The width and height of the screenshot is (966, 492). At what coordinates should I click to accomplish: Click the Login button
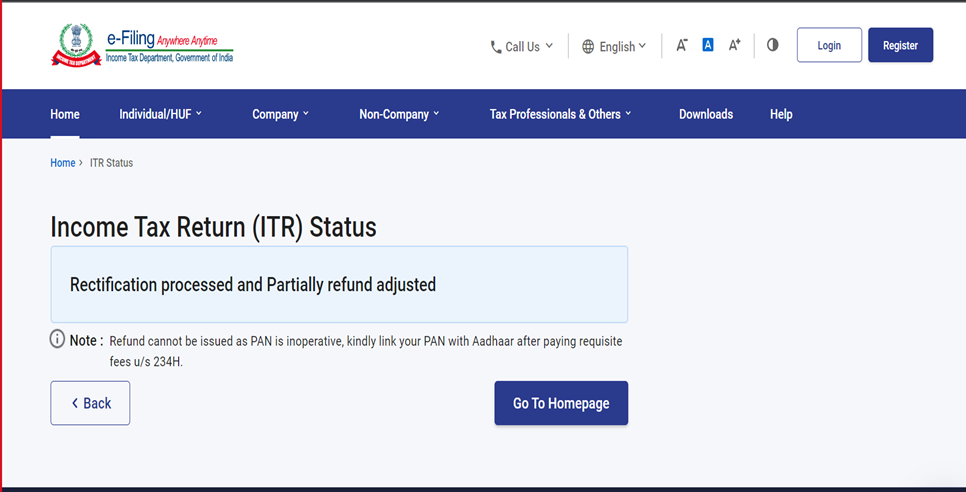[829, 45]
